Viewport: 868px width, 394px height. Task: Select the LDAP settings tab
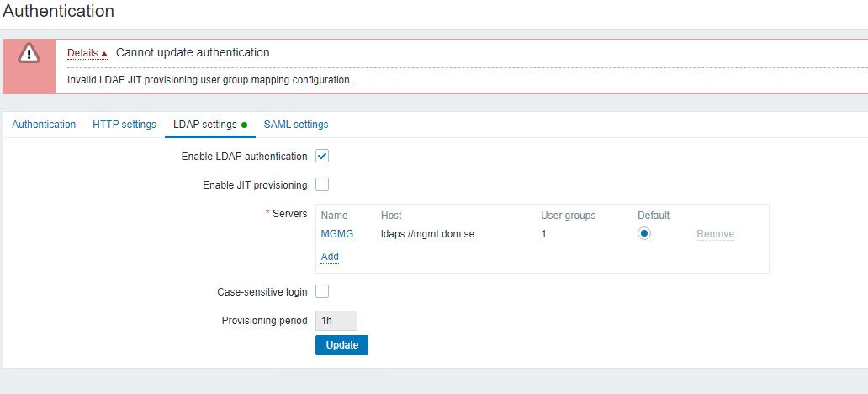tap(205, 125)
